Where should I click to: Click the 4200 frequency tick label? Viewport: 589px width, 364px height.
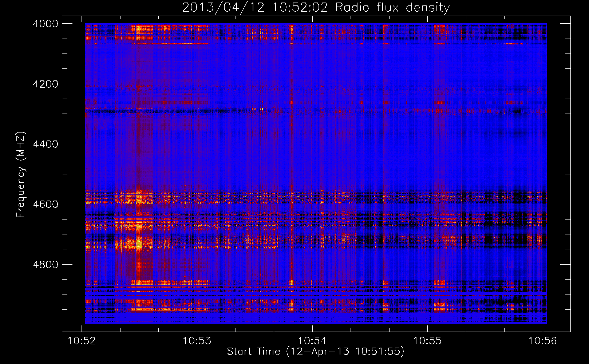point(46,84)
